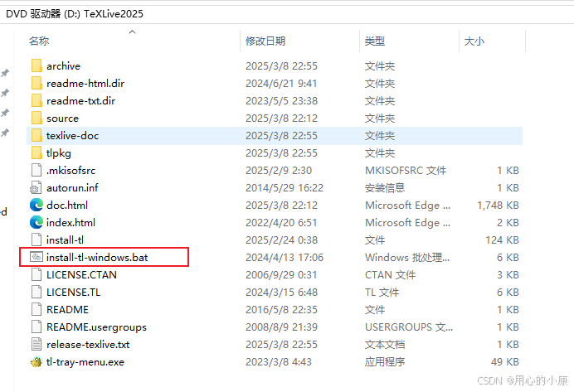This screenshot has height=392, width=574.
Task: Click the texlive-doc folder icon
Action: [36, 135]
